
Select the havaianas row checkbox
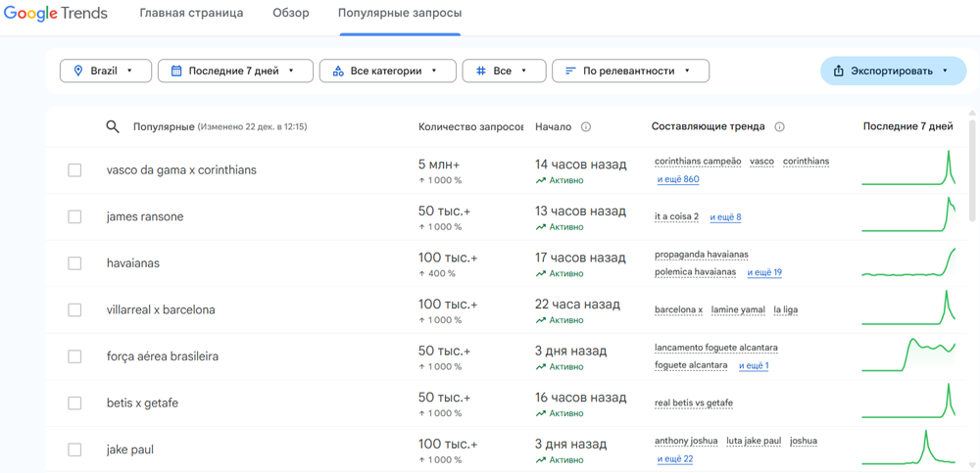click(74, 263)
